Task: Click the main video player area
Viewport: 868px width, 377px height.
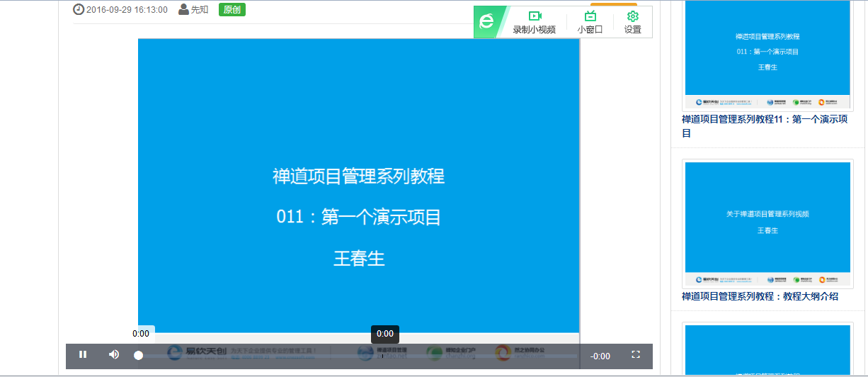Action: coord(359,191)
